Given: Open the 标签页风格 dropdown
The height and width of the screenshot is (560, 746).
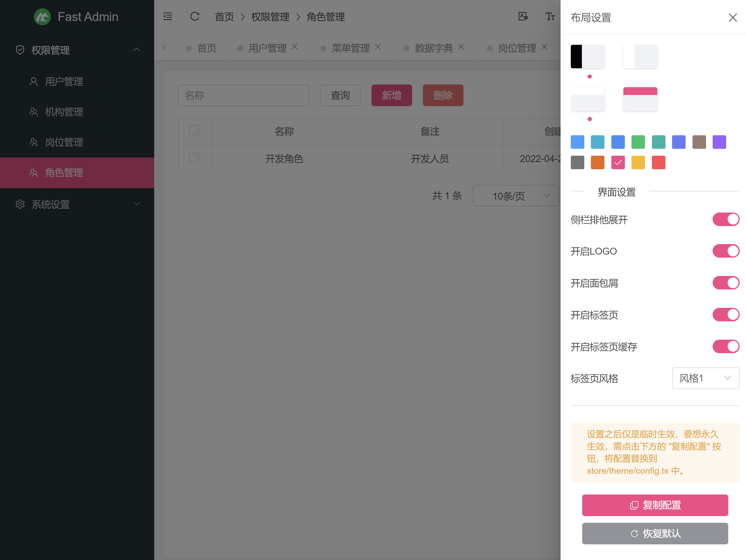Looking at the screenshot, I should tap(705, 378).
